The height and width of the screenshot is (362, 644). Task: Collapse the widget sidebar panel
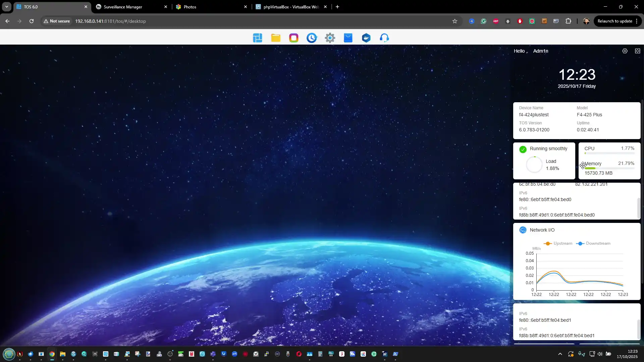(x=638, y=51)
